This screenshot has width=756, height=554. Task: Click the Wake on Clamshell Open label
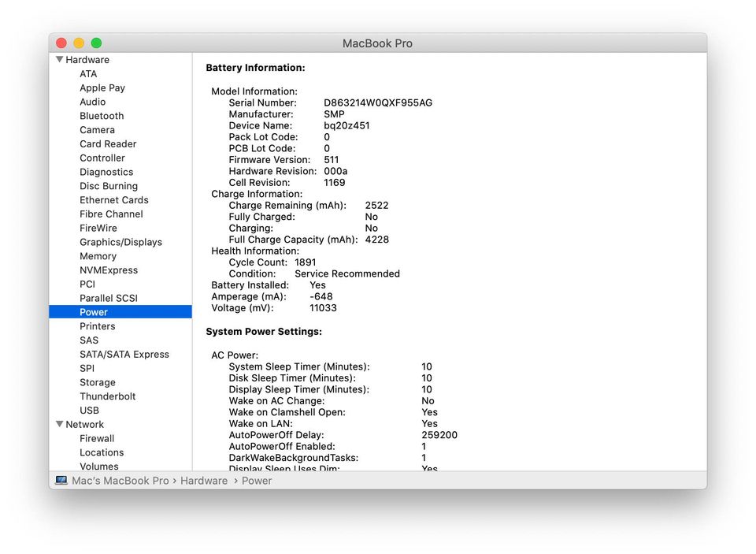click(287, 412)
